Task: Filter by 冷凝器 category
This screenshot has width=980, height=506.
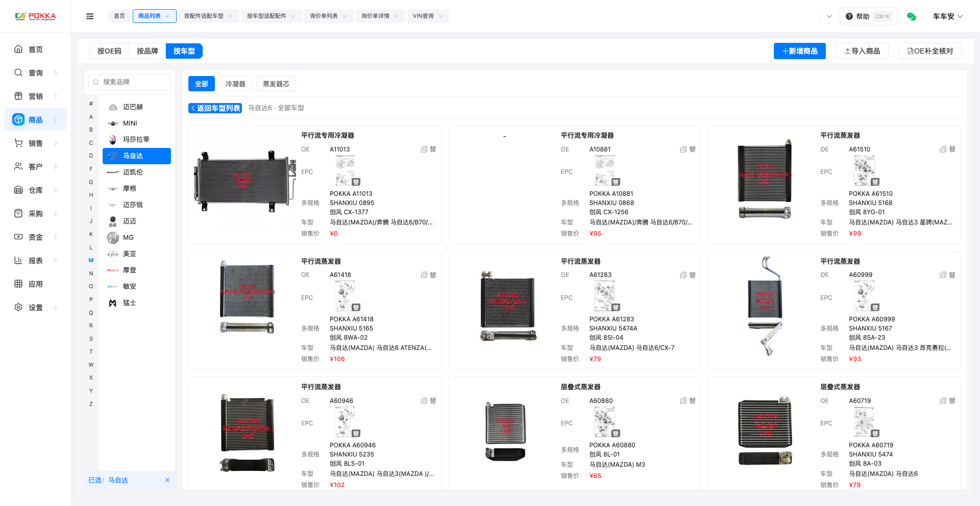Action: pos(235,84)
